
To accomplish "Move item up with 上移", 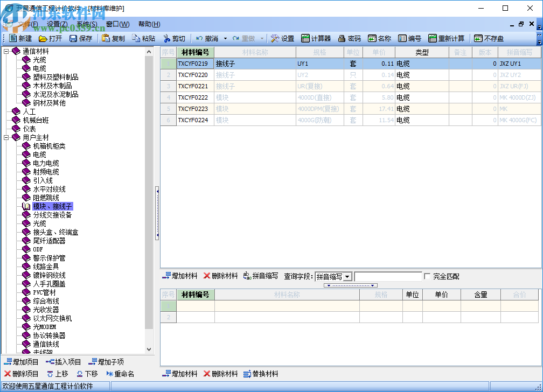I will click(58, 374).
